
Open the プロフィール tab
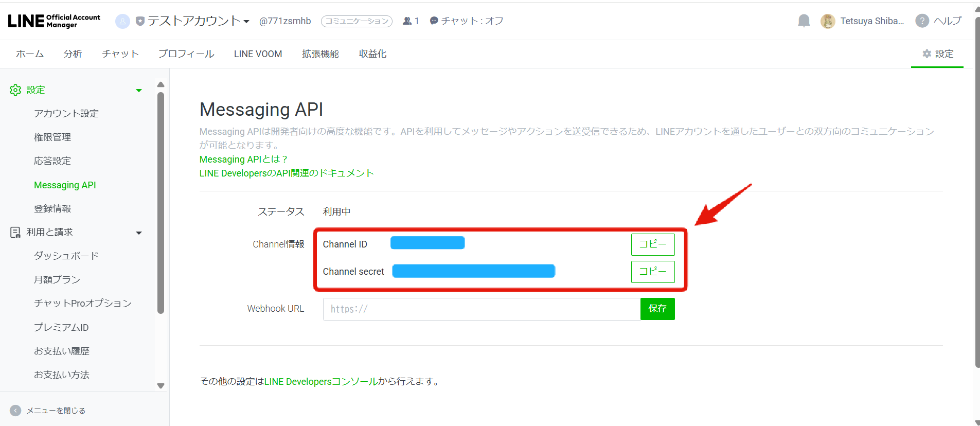pos(186,54)
